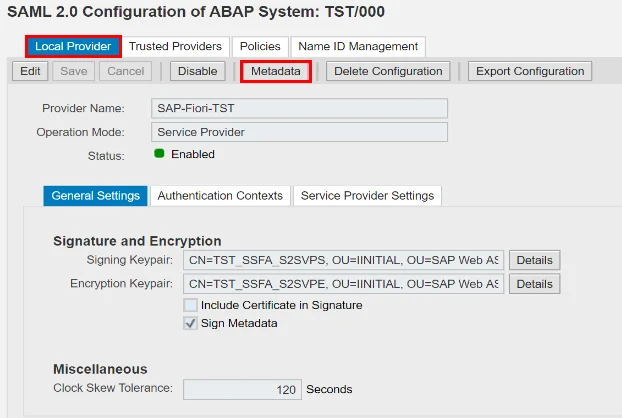Select the green Enabled status indicator
The image size is (622, 418).
[x=159, y=153]
